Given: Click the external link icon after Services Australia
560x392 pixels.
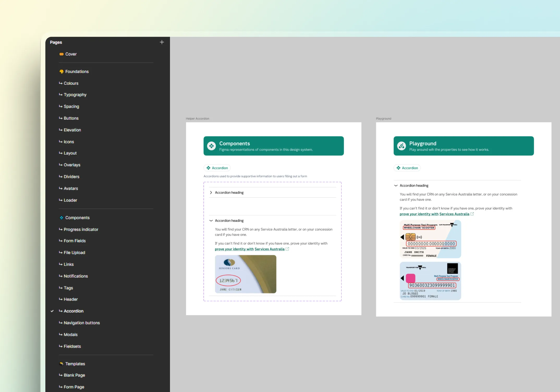Looking at the screenshot, I should tap(287, 249).
